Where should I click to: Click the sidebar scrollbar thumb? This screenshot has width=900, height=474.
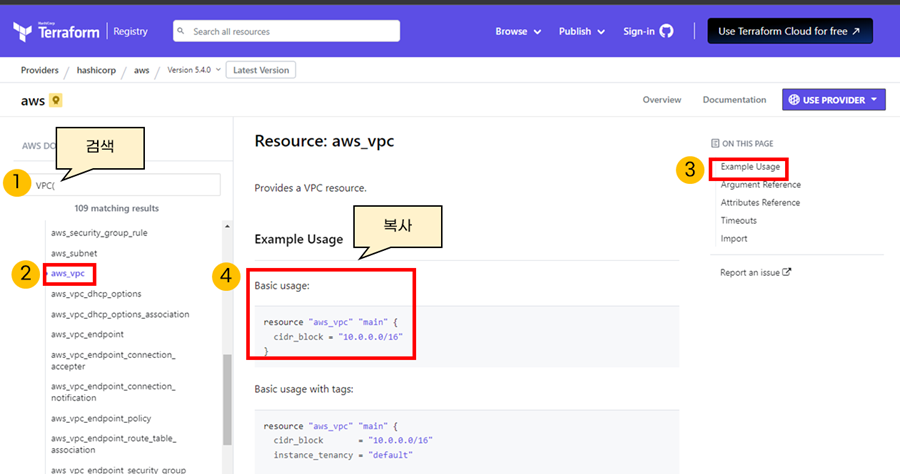pos(227,399)
